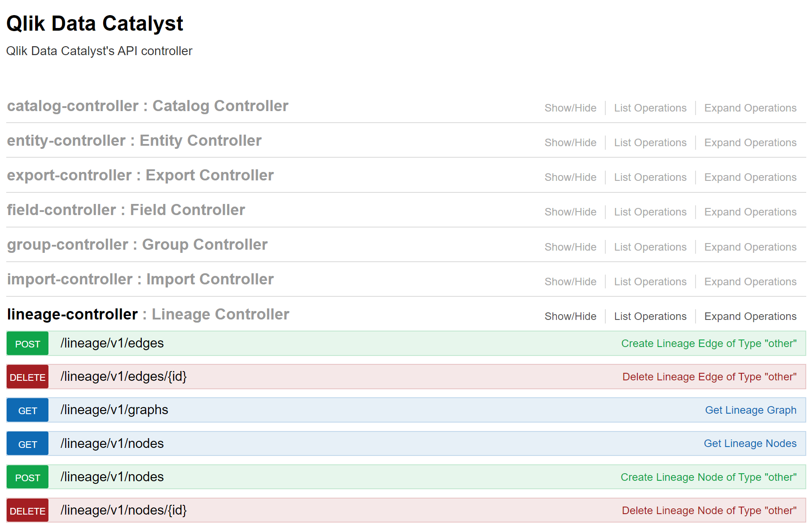This screenshot has width=812, height=527.
Task: Click the POST badge for /lineage/v1/nodes
Action: pos(27,477)
